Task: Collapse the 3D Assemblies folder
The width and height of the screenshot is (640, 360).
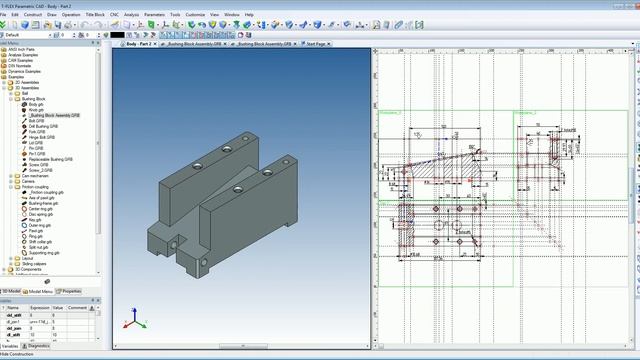Action: pos(4,88)
